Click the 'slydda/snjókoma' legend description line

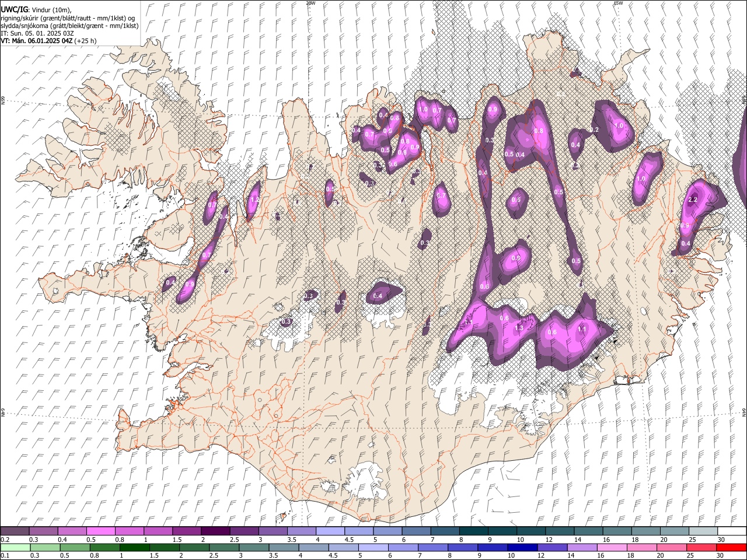69,26
